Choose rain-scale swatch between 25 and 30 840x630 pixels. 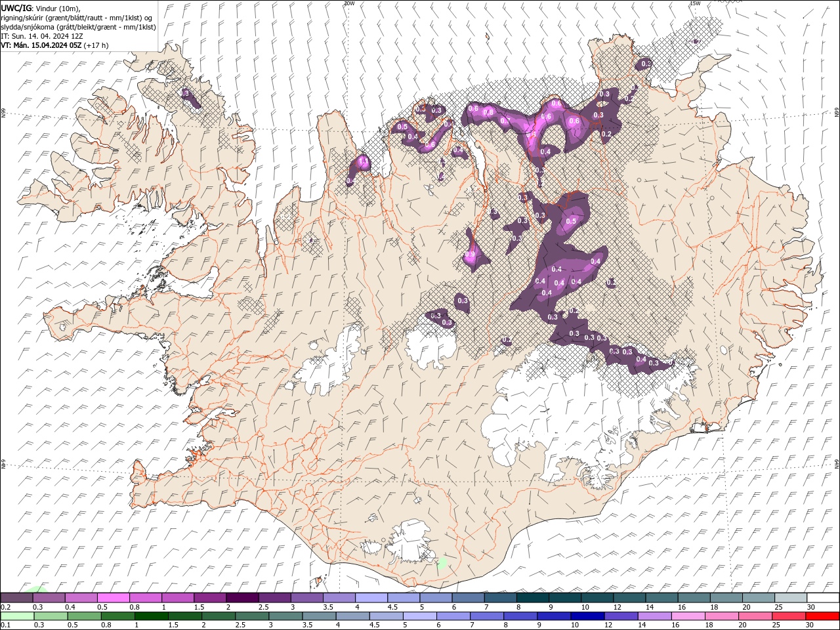[x=787, y=616]
